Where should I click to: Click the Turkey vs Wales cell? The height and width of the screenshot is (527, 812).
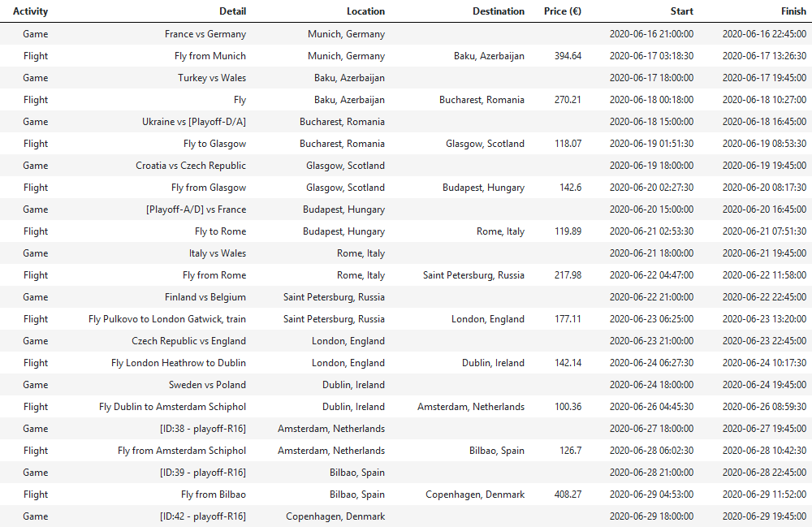point(212,78)
